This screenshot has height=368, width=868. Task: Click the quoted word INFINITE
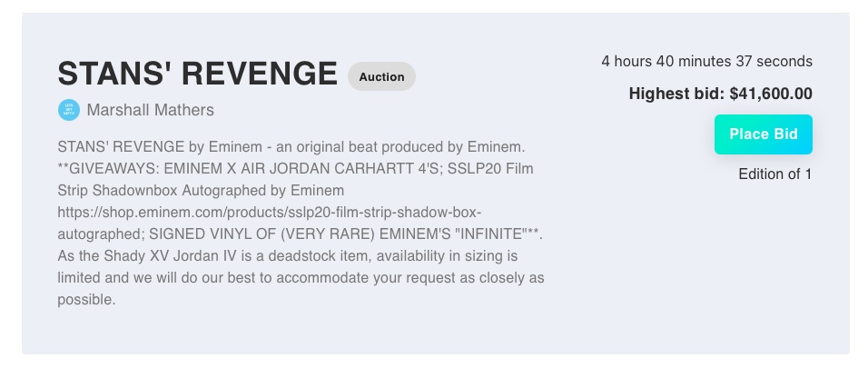coord(490,234)
